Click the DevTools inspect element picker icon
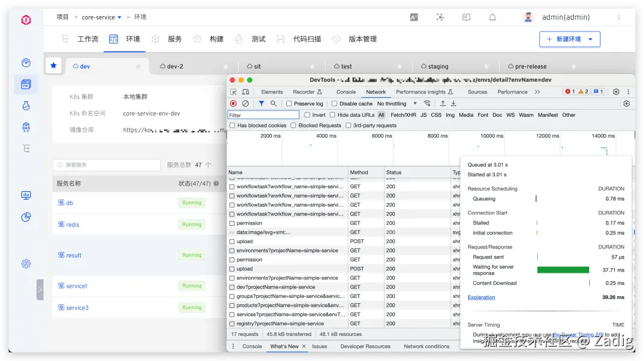644x361 pixels. (233, 92)
